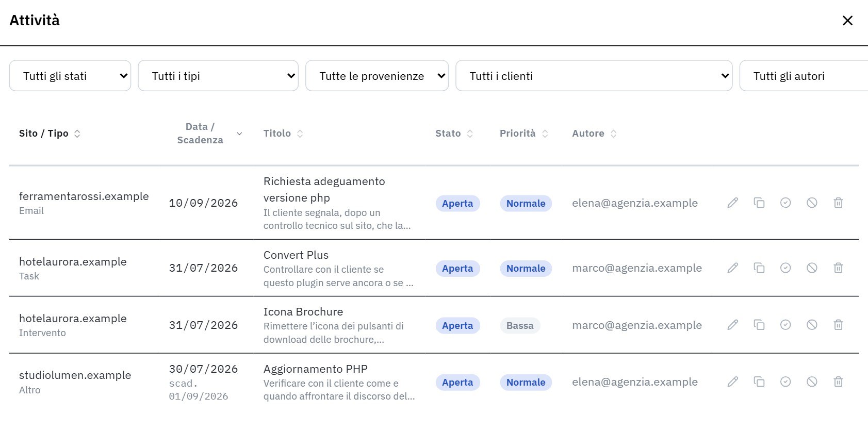Click the Convert Plus title
The height and width of the screenshot is (431, 868).
[x=296, y=255]
